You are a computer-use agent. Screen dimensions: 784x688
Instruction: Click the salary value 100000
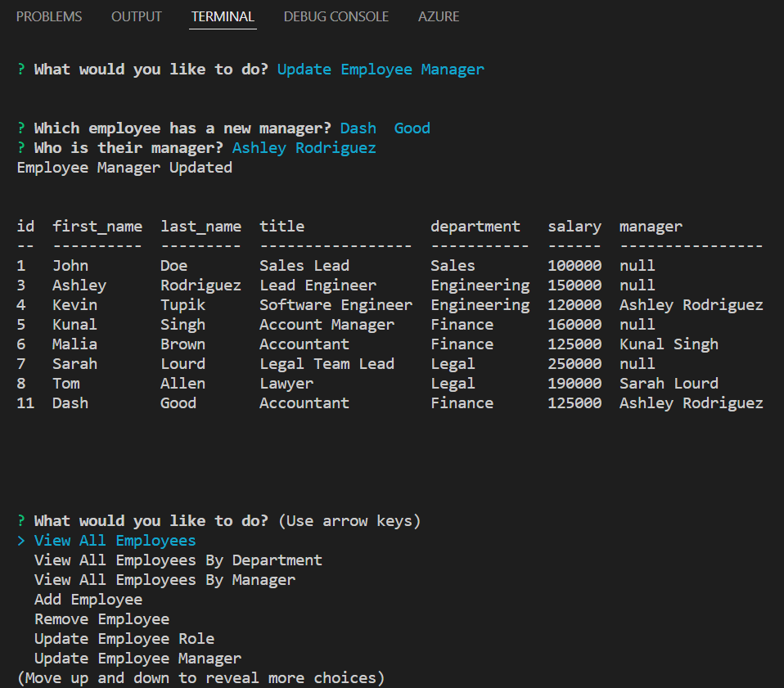574,266
